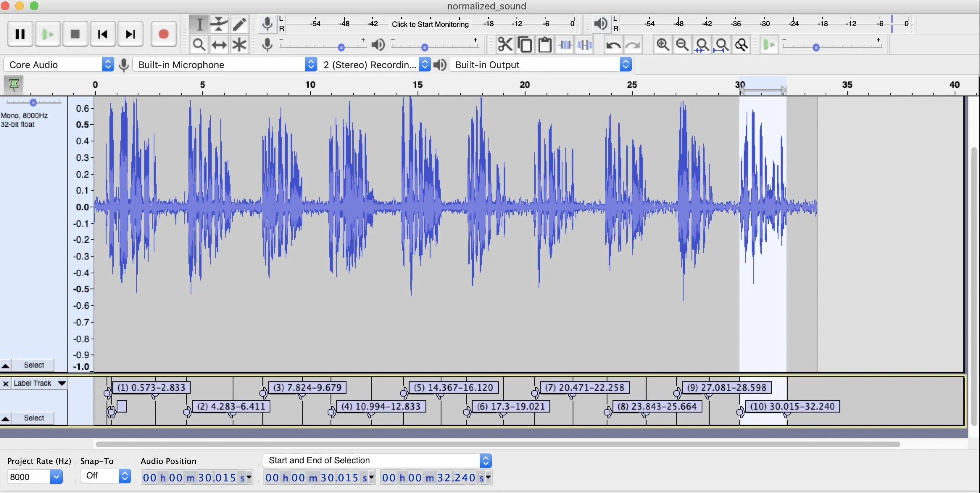
Task: Click the Undo arrow icon
Action: click(x=613, y=45)
